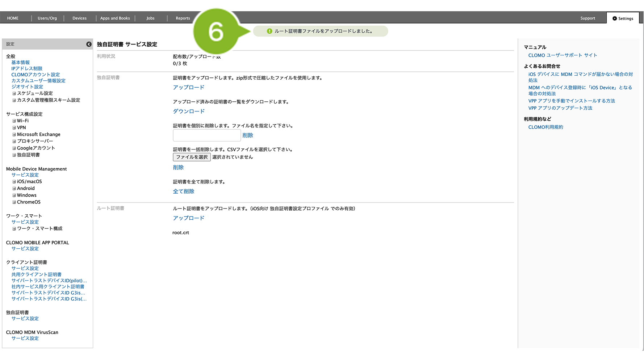The width and height of the screenshot is (644, 362).
Task: Open the Devices menu
Action: pyautogui.click(x=79, y=18)
